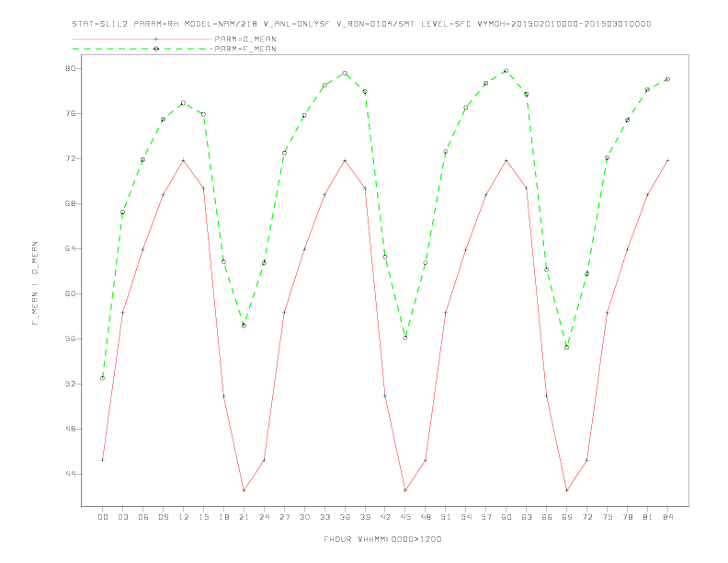The height and width of the screenshot is (563, 728).
Task: Click the x-axis hour label 69
Action: click(567, 517)
